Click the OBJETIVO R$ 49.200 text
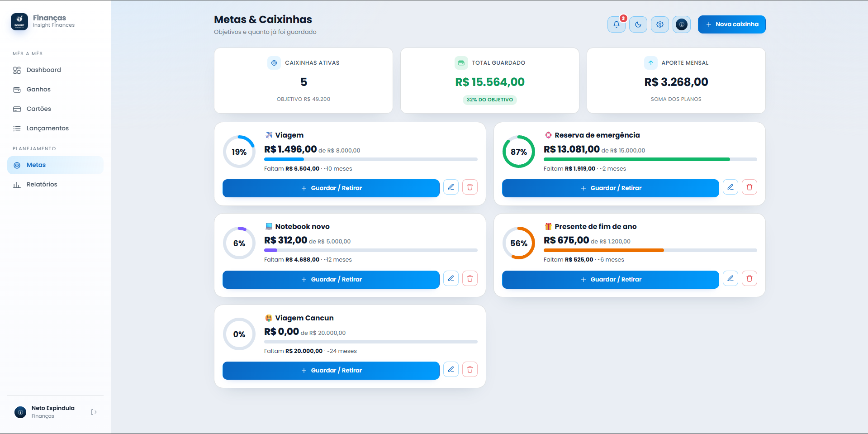Screen dimensions: 868x434 pos(304,99)
